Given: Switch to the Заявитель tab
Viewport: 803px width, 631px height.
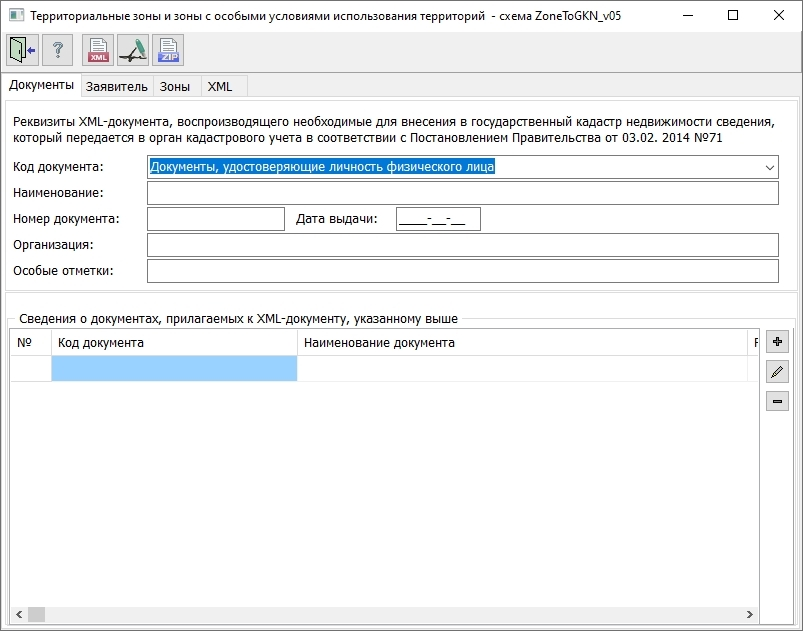Looking at the screenshot, I should click(x=117, y=87).
